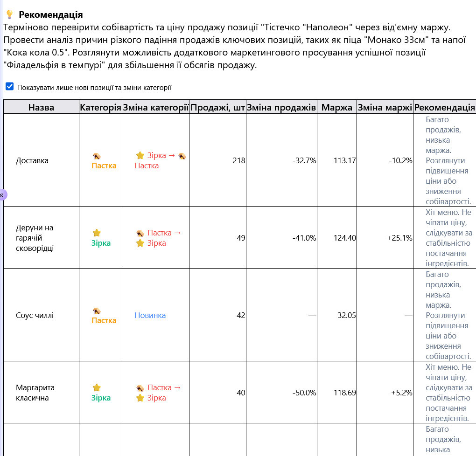Viewport: 476px width, 456px height.
Task: Click the sales change -32.7%
Action: click(304, 160)
